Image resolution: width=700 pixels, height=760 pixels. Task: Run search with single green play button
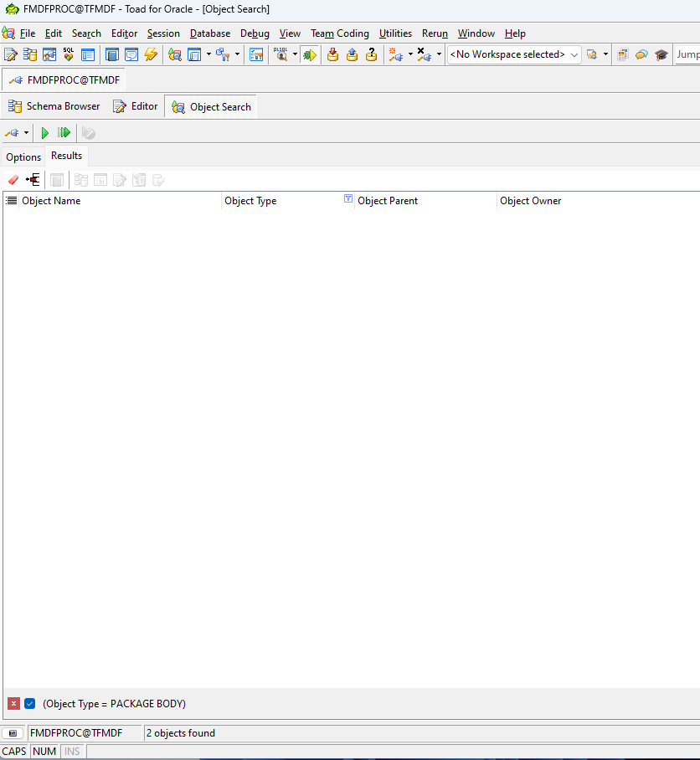pos(45,133)
